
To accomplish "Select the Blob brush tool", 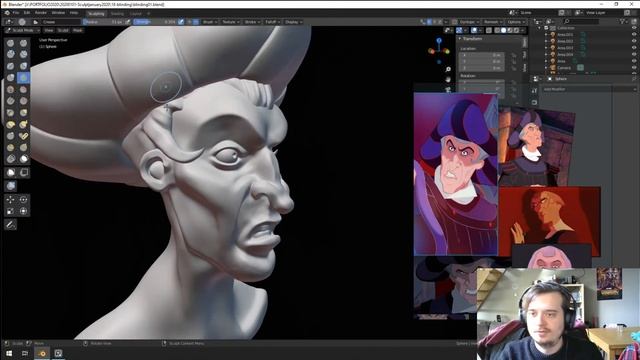I will click(x=11, y=78).
